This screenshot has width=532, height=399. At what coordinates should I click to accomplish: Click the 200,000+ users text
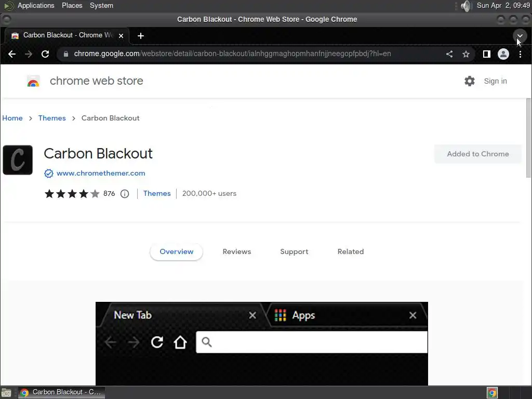(209, 193)
